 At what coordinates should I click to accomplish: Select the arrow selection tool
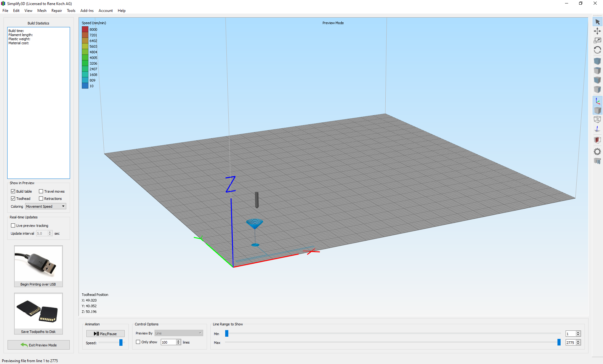(597, 22)
